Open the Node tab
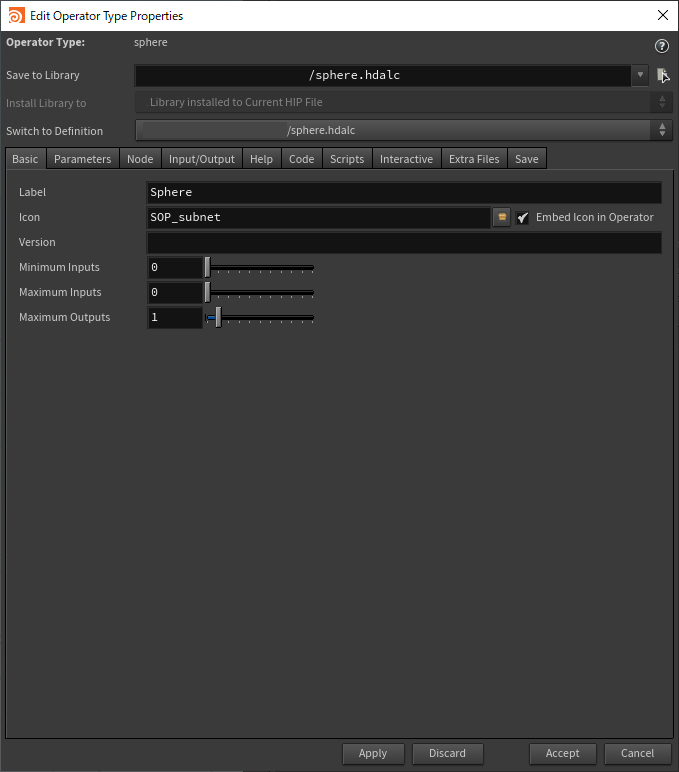Viewport: 679px width, 772px height. click(x=140, y=159)
